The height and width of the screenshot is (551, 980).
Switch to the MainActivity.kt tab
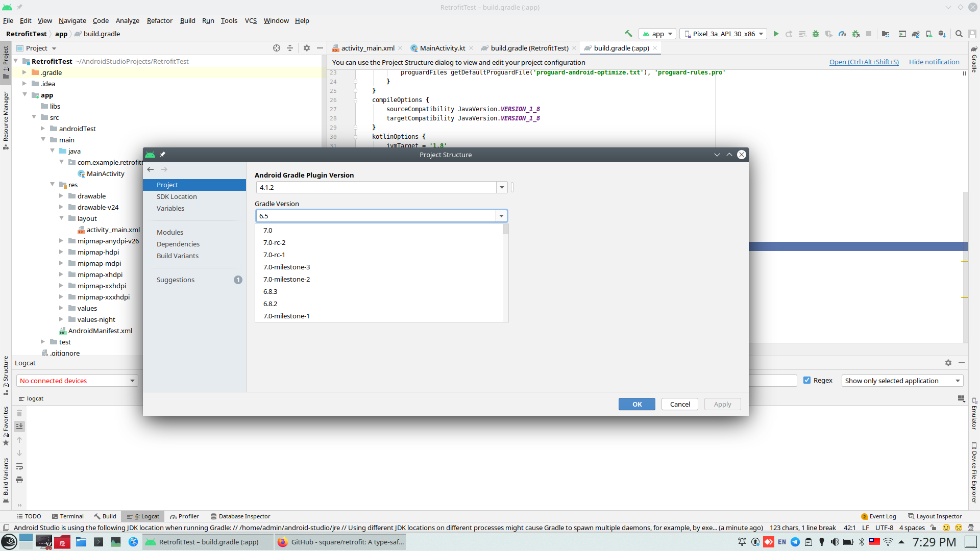442,48
